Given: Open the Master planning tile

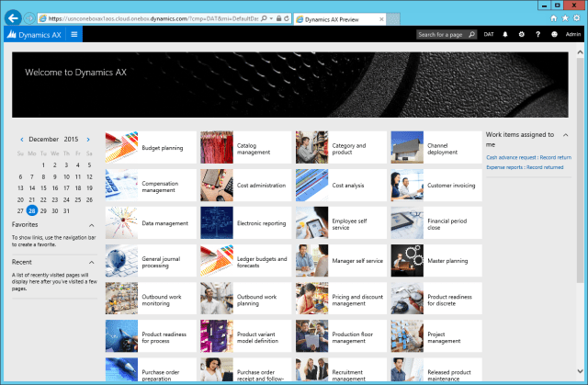Looking at the screenshot, I should coord(436,261).
